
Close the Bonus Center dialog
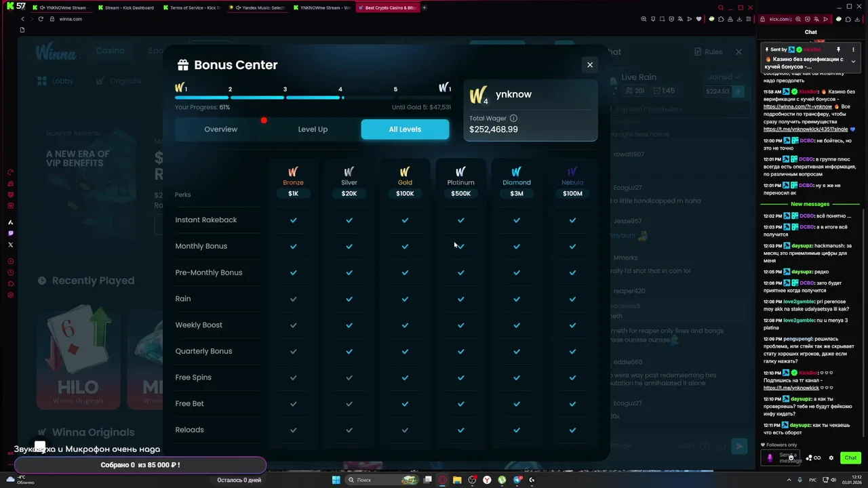coord(590,65)
